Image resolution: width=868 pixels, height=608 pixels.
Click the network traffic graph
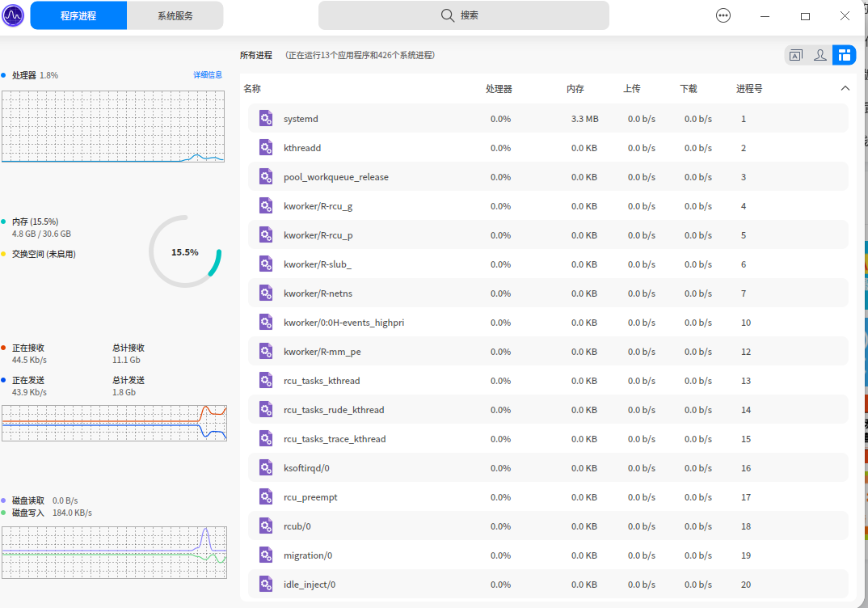[115, 423]
